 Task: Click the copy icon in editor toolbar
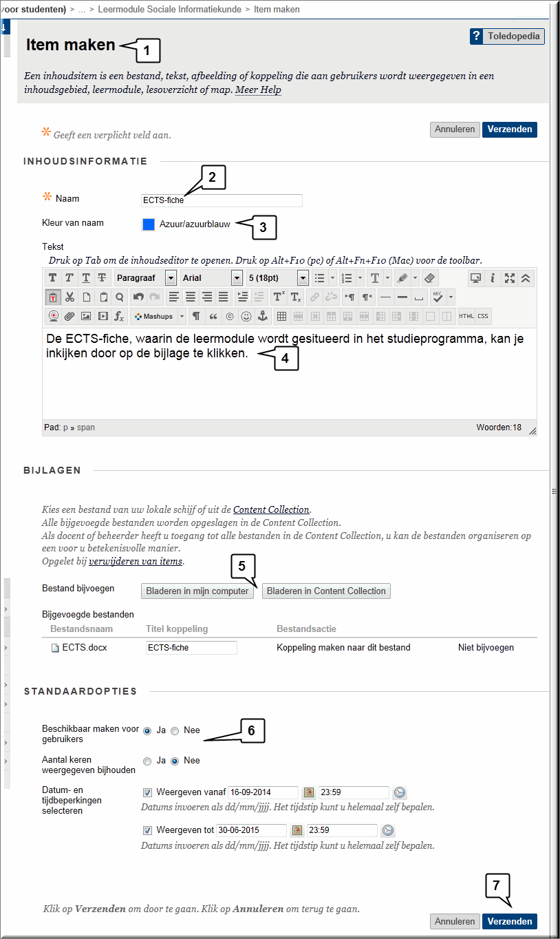point(86,297)
